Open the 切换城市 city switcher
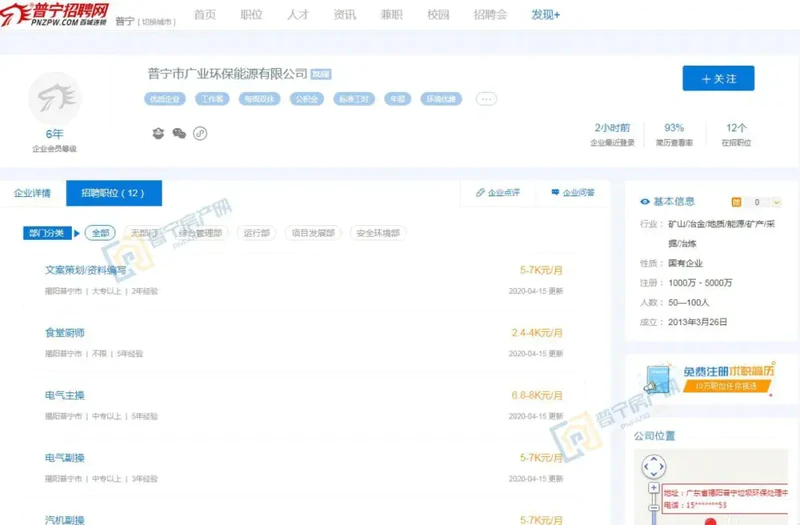 click(160, 21)
